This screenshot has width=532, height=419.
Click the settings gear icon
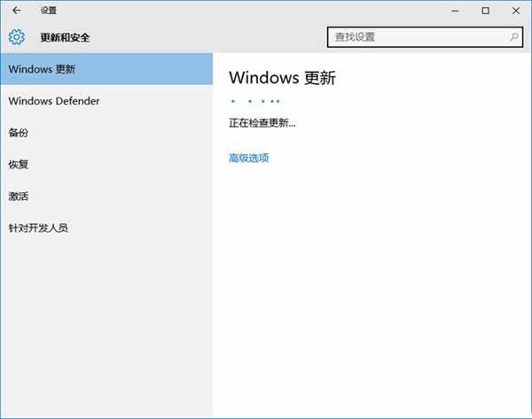(x=16, y=37)
